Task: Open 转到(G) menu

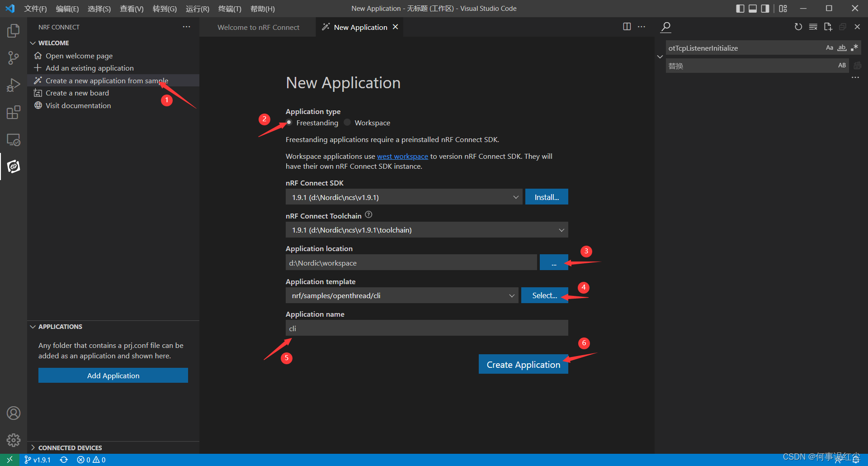Action: tap(165, 9)
